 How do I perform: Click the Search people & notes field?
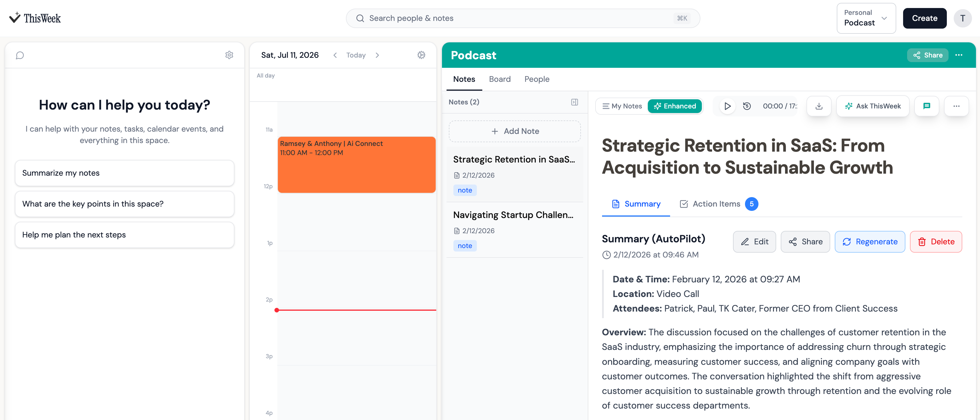coord(523,18)
